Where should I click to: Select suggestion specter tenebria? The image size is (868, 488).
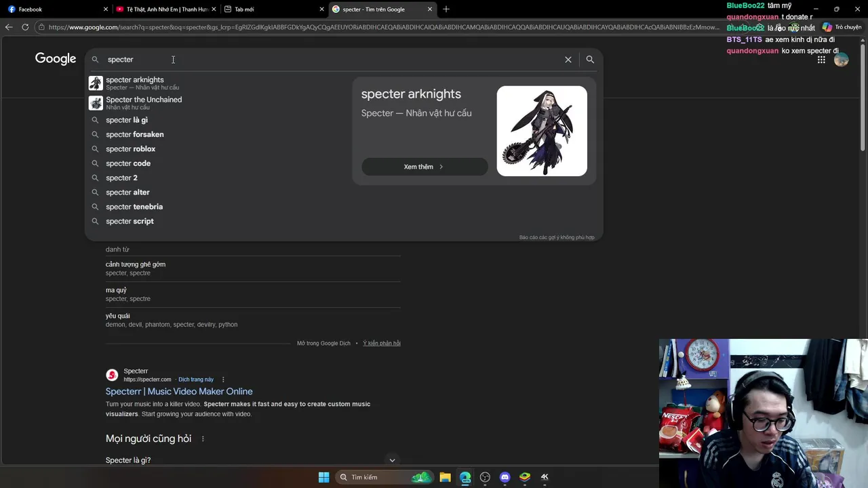[x=218, y=207]
